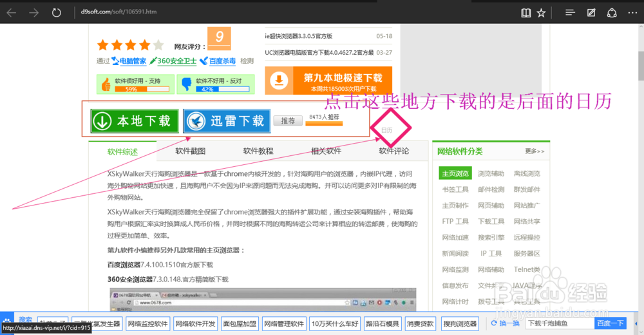Vote 软件很好用 - 支持 thumbs up
644x335 pixels.
[135, 84]
